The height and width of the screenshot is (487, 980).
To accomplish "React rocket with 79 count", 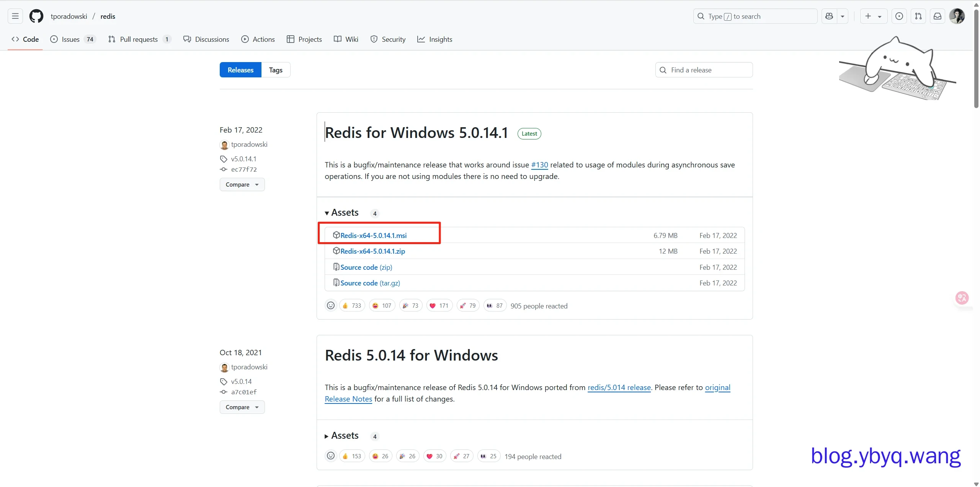I will pyautogui.click(x=468, y=305).
